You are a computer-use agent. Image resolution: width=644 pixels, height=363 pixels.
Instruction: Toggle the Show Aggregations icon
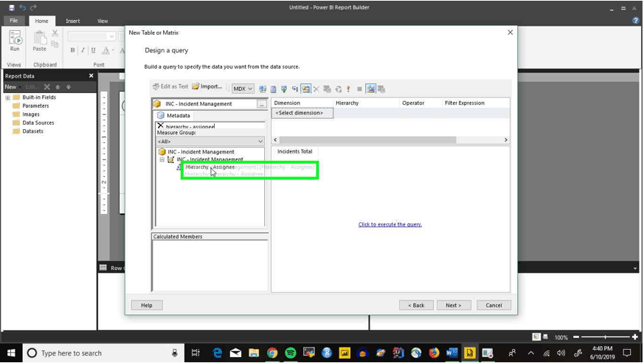(305, 89)
